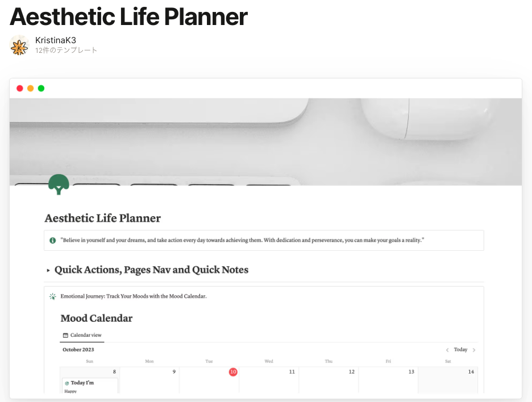Switch to the Calendar view tab
Screen dimensions: 532x402
tap(82, 335)
